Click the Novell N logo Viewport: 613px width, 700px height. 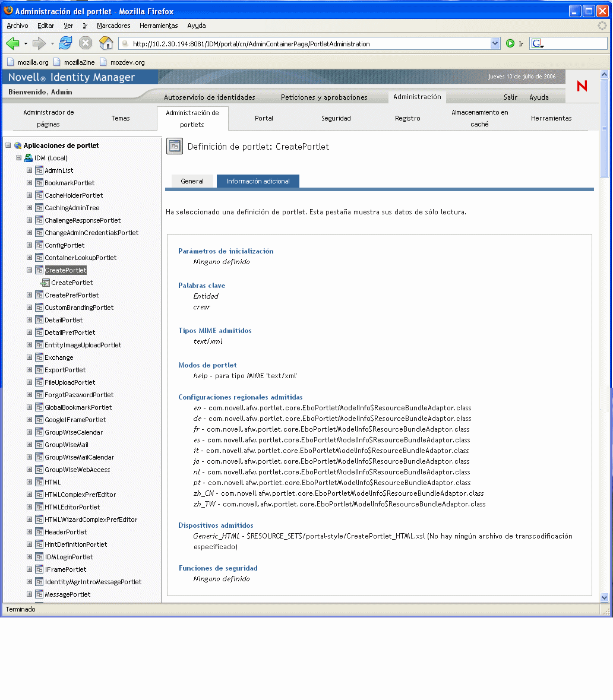coord(582,85)
